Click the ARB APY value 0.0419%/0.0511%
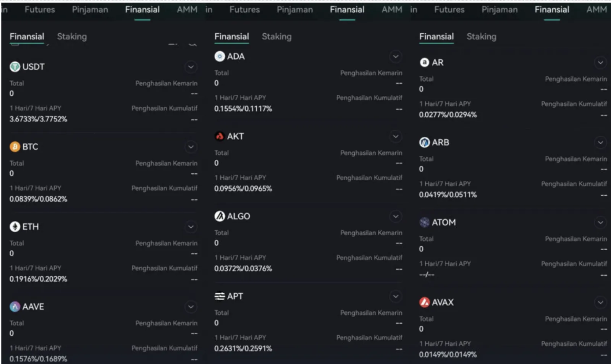Image resolution: width=611 pixels, height=364 pixels. [x=448, y=195]
